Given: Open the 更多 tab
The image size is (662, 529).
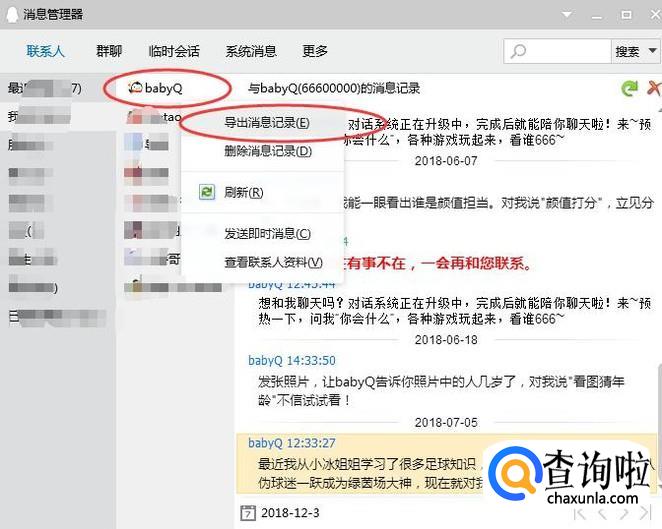Looking at the screenshot, I should point(315,51).
